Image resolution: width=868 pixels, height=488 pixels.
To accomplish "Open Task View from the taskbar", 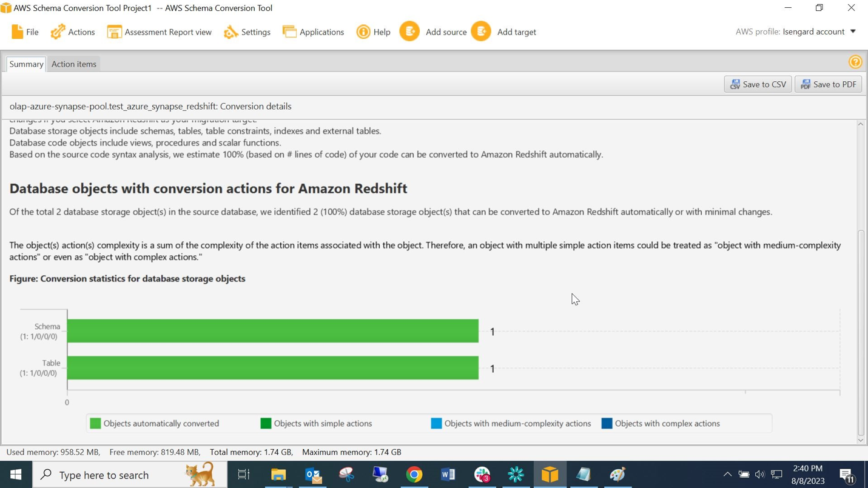I will pos(244,475).
